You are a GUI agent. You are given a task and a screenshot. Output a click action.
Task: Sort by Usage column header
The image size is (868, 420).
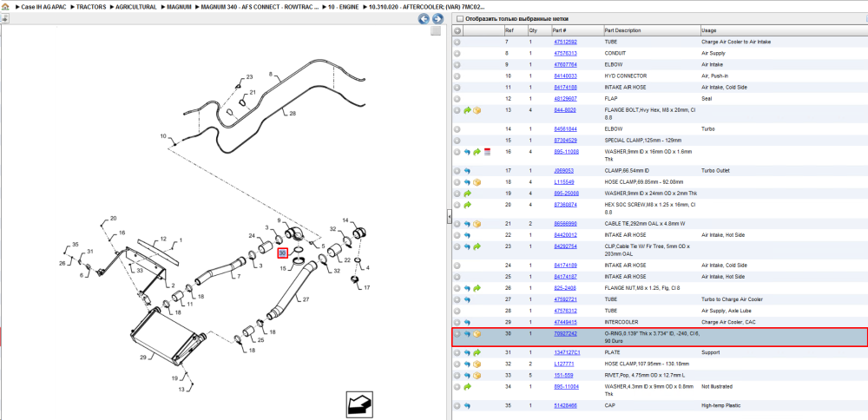(x=783, y=30)
